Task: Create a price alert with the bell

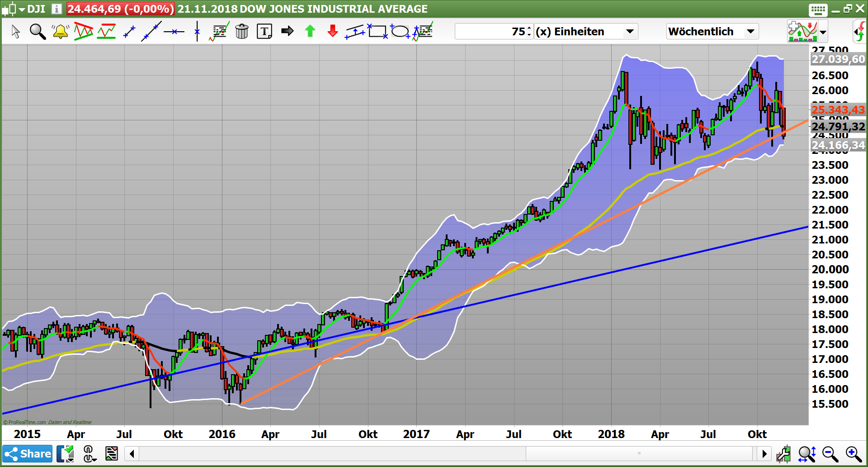Action: [x=60, y=32]
